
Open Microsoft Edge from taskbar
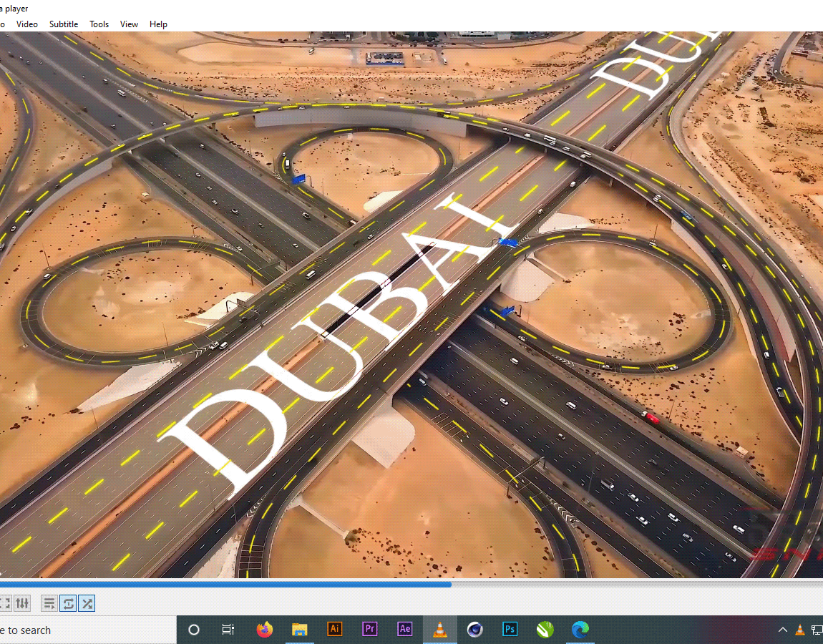(x=580, y=629)
